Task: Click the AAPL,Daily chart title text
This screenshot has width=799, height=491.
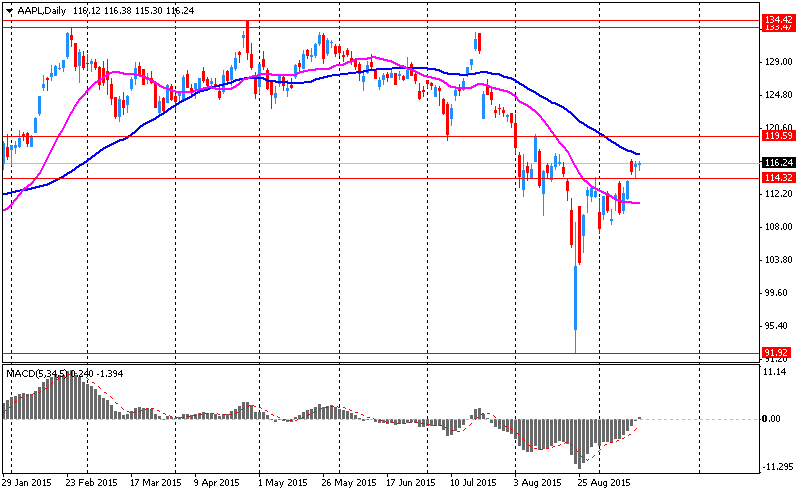Action: pos(42,11)
